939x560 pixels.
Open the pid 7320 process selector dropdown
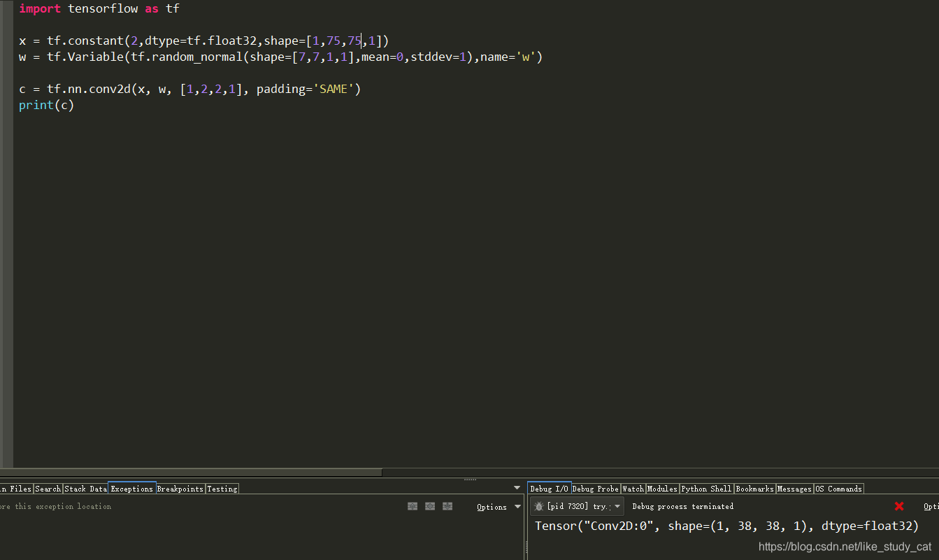(x=577, y=506)
